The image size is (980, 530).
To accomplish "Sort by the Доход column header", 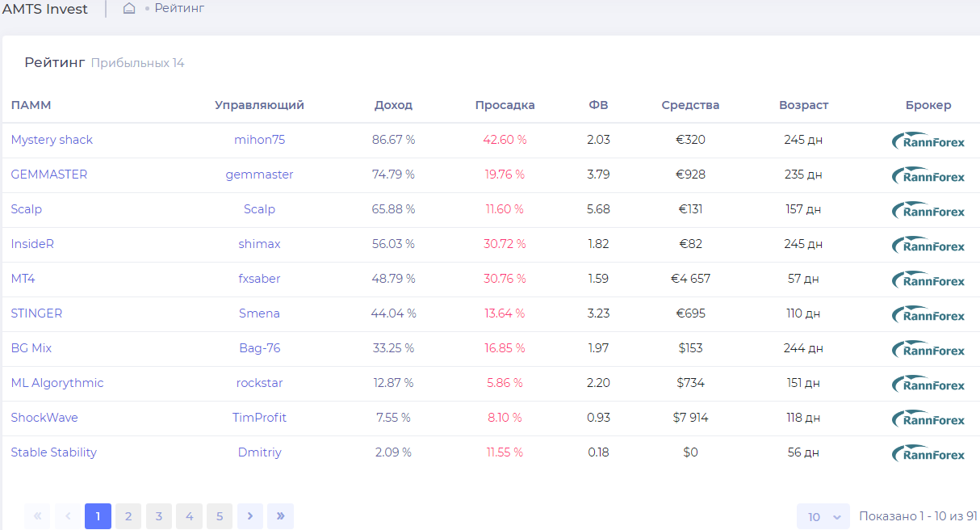I will click(x=393, y=105).
